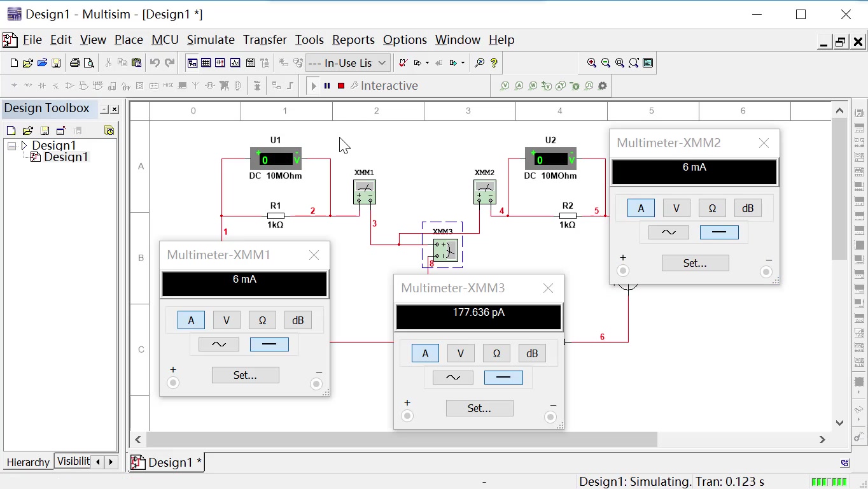868x489 pixels.
Task: Select XMM1 multimeter instrument on canvas
Action: [365, 192]
